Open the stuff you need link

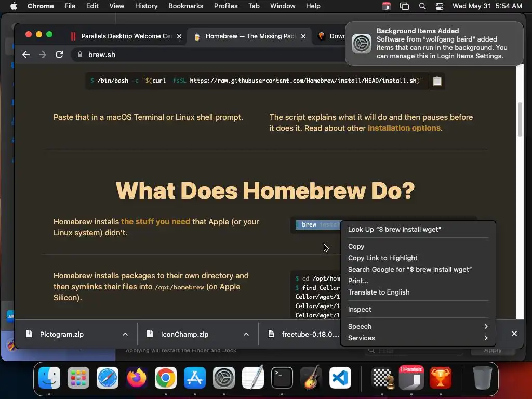point(155,221)
